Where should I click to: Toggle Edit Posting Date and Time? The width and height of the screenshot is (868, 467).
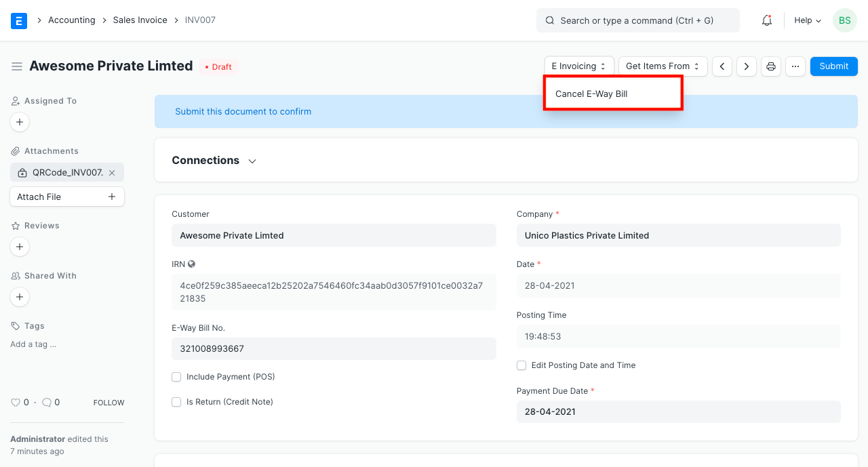click(521, 365)
